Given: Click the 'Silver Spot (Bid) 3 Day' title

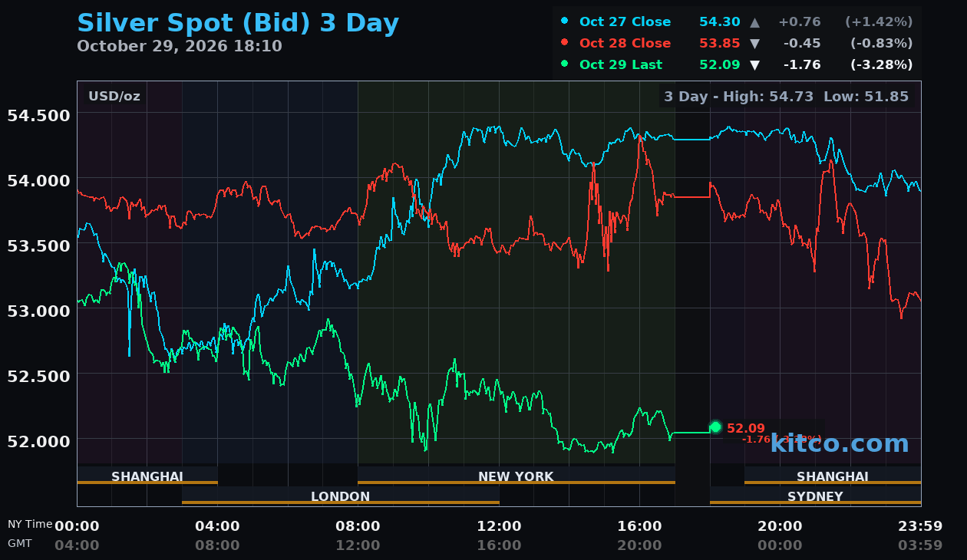Looking at the screenshot, I should click(238, 23).
